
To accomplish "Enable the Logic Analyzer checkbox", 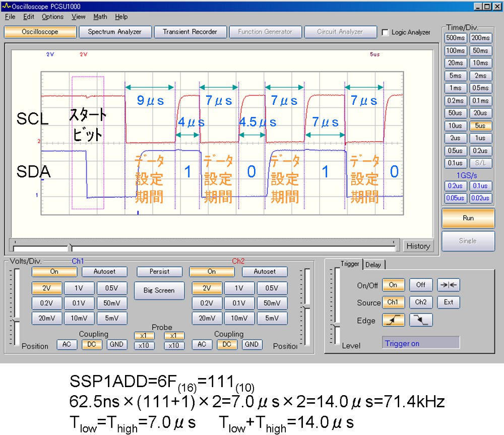I will (386, 32).
